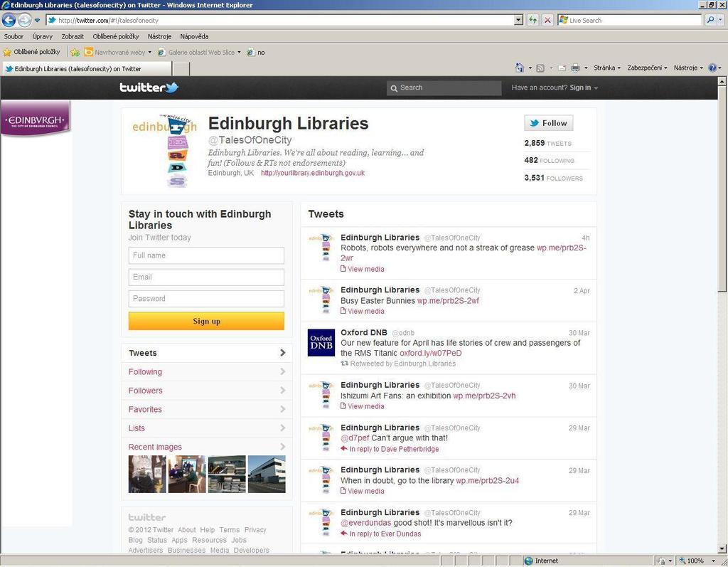The width and height of the screenshot is (728, 567).
Task: Select Followers in the sidebar list
Action: [x=207, y=391]
